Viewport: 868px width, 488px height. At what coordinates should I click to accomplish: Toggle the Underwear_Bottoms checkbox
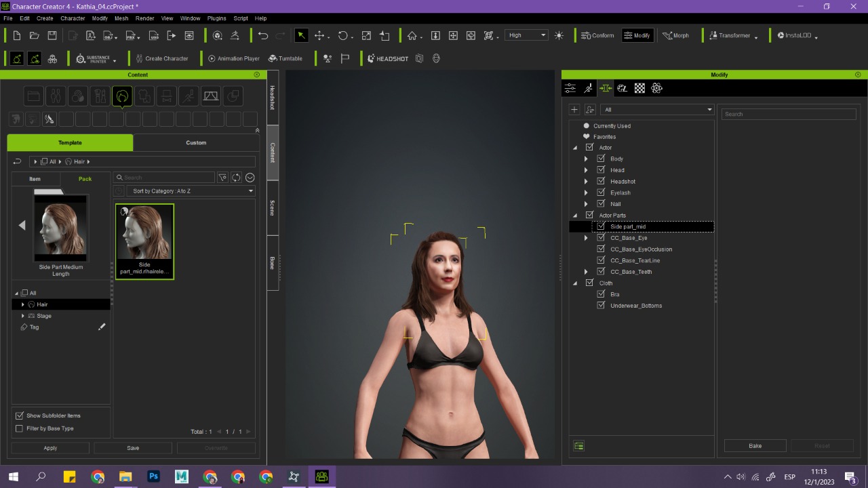pos(601,305)
